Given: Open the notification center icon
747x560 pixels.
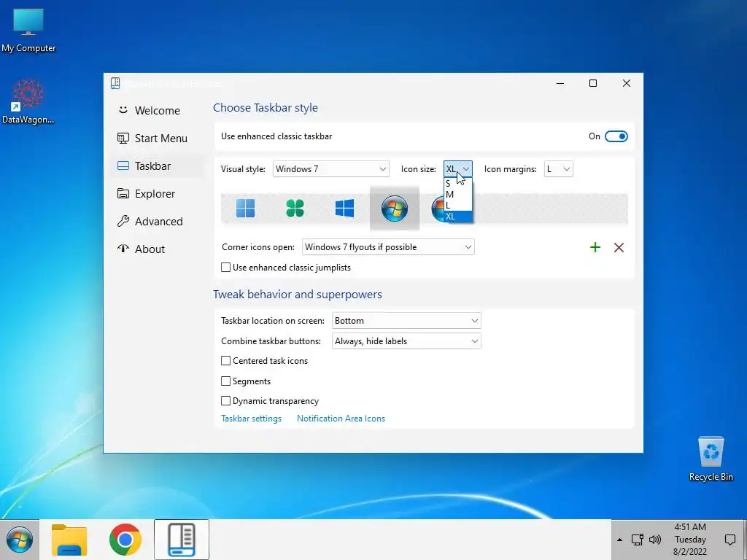Looking at the screenshot, I should point(729,540).
